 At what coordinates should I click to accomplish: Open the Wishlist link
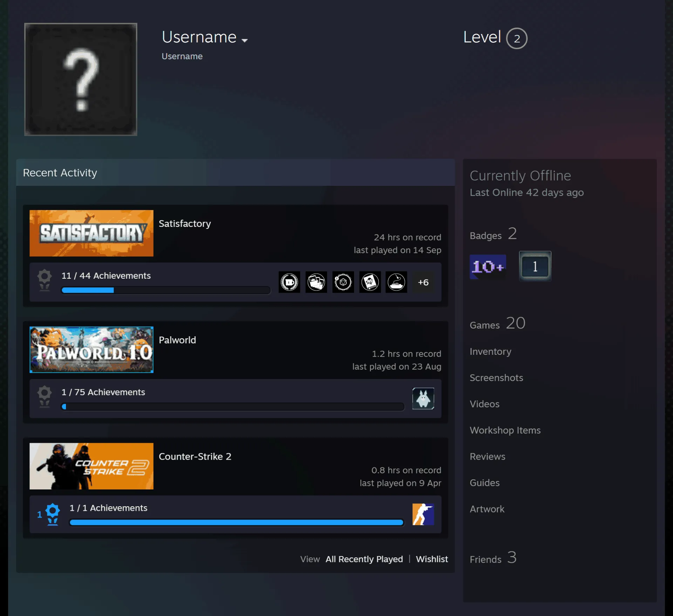pos(432,559)
